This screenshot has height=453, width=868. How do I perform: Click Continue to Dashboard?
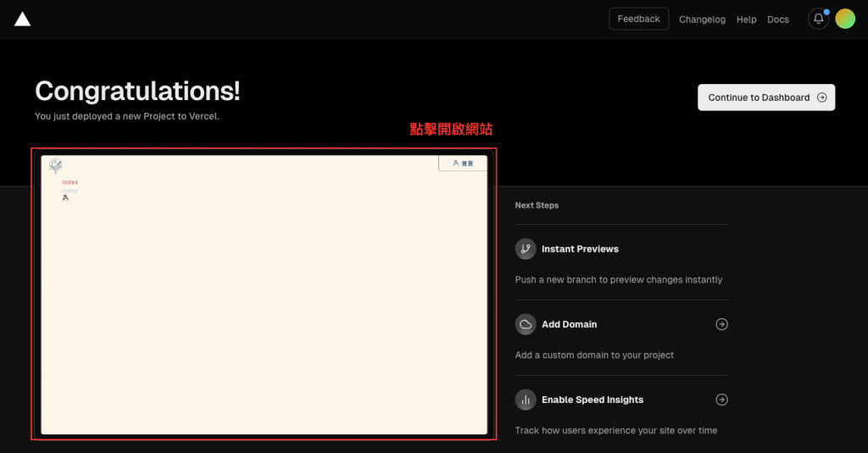[766, 98]
